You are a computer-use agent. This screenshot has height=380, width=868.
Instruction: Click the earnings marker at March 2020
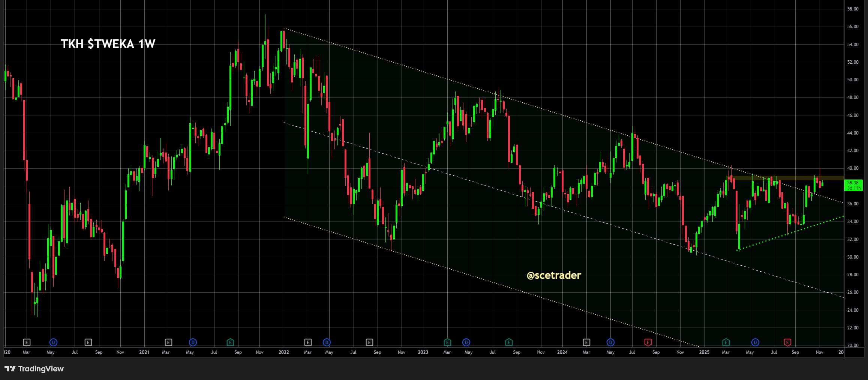[27, 342]
